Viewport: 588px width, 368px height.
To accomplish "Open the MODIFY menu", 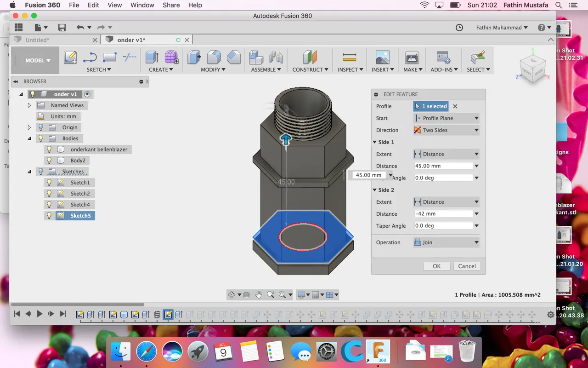I will click(213, 69).
